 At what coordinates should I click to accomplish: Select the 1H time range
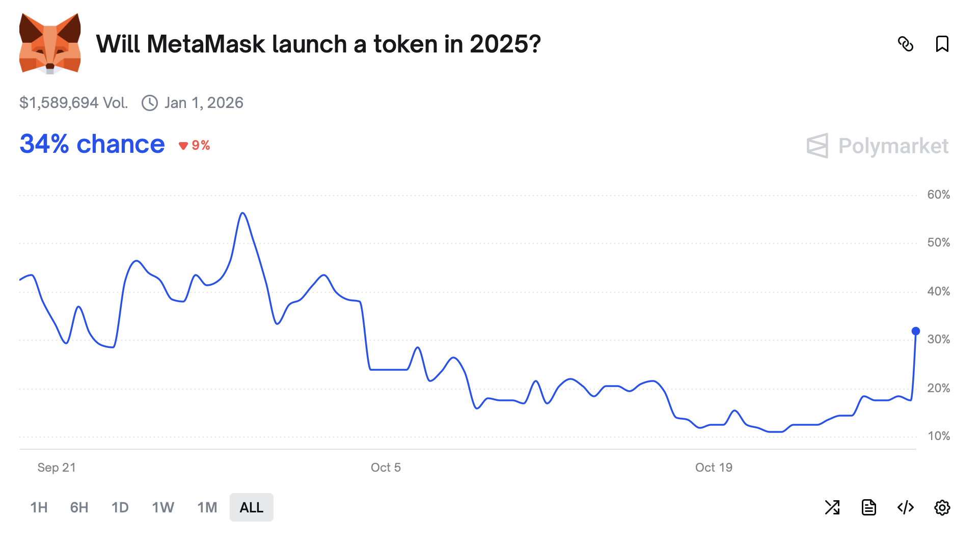coord(39,507)
